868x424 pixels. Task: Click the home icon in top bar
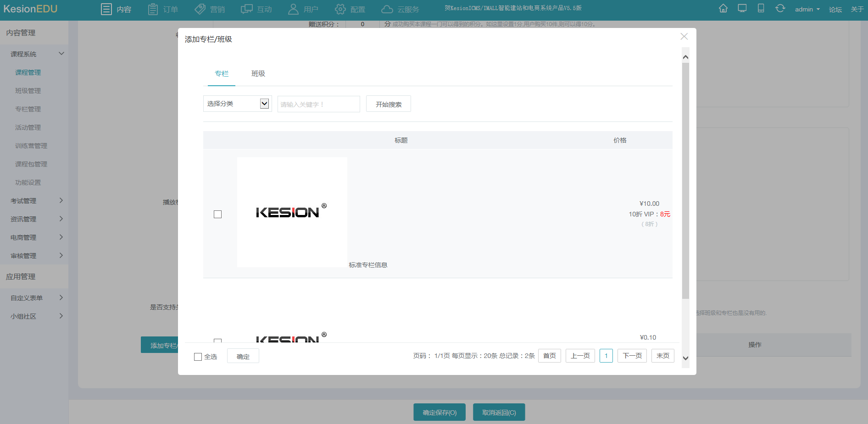[x=723, y=9]
